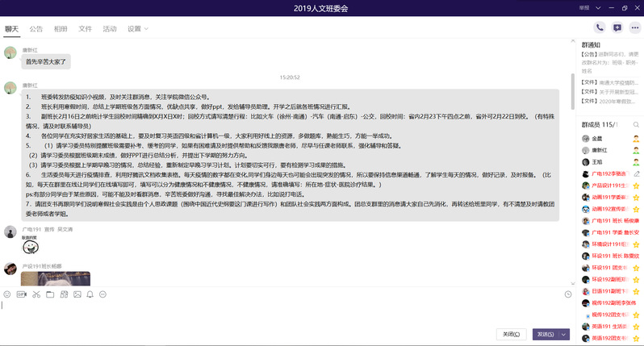Open the three-dot more options icon

634,28
